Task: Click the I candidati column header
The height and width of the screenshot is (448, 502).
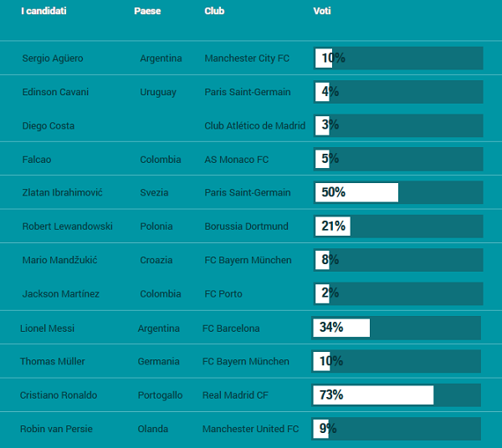Action: pos(44,11)
